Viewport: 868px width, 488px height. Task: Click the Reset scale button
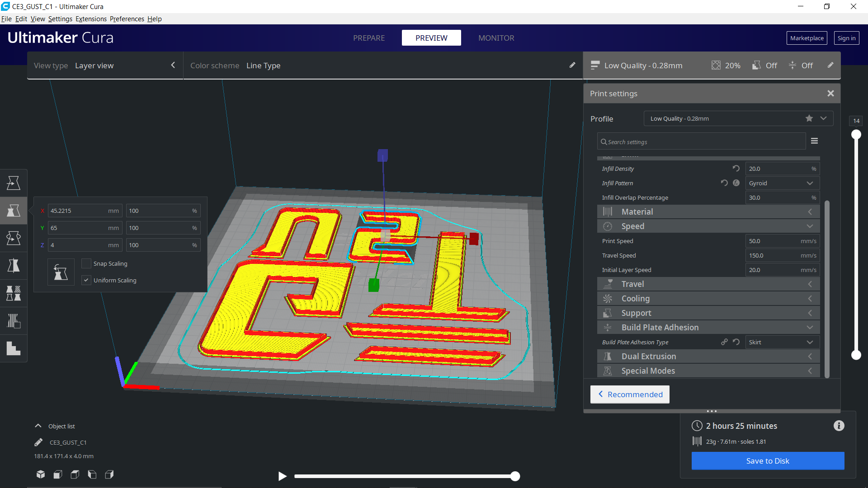(61, 272)
